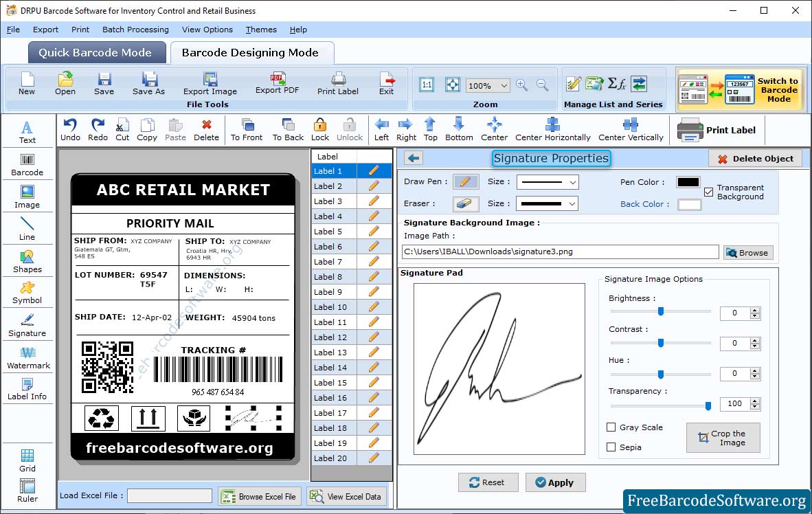Pick the Image tool in sidebar
Image resolution: width=812 pixels, height=514 pixels.
click(x=27, y=197)
